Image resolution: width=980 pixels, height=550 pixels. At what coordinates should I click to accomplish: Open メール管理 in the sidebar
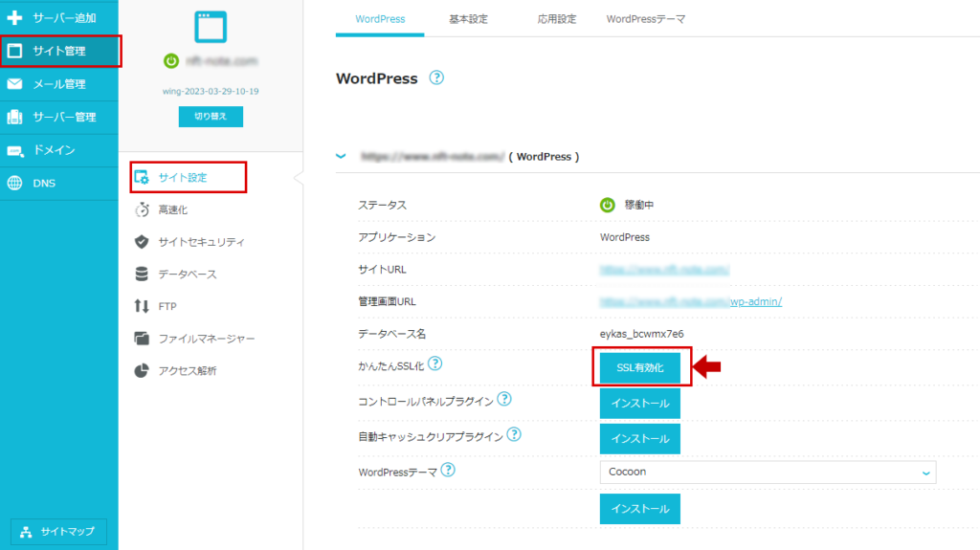tap(58, 84)
